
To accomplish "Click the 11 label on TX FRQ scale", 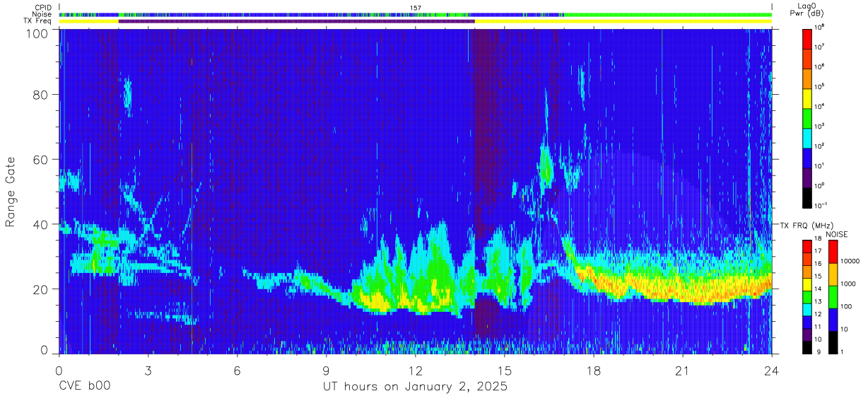I will tap(818, 327).
